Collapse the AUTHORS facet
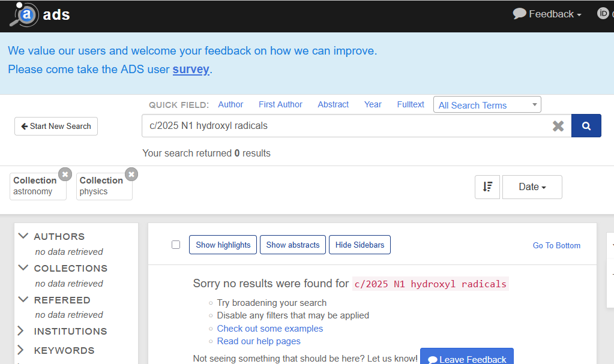 click(x=23, y=236)
